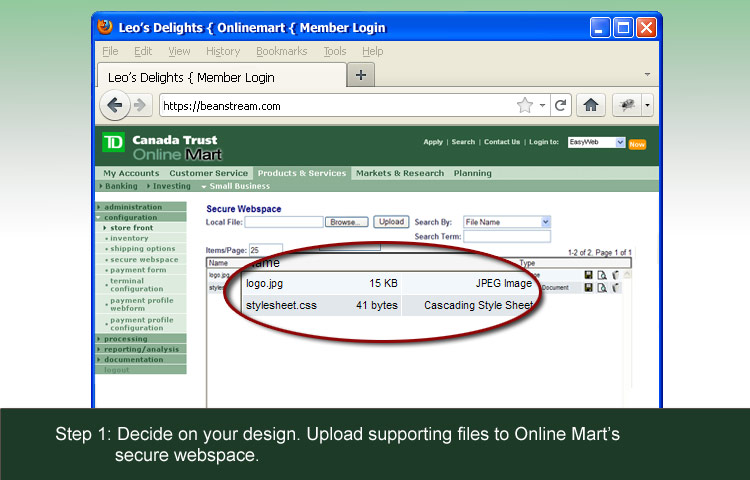The width and height of the screenshot is (750, 480).
Task: Open the Edit menu
Action: (143, 51)
